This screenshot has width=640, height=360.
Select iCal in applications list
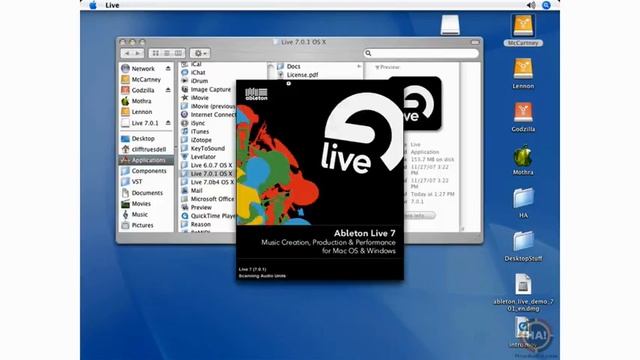(192, 64)
